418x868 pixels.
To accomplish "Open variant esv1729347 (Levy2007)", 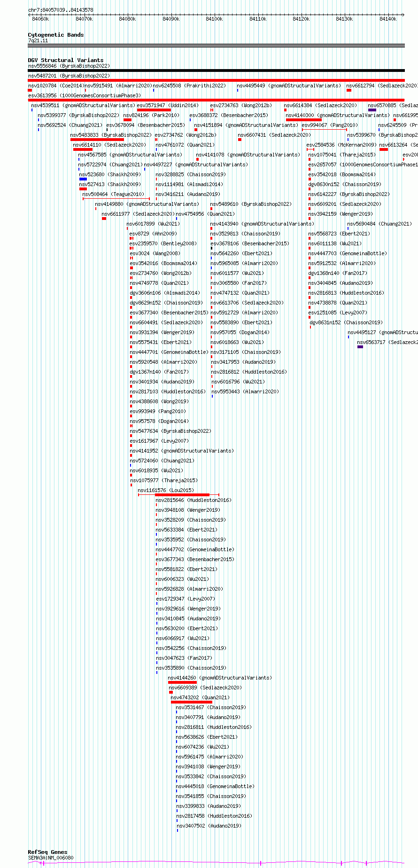I will tap(186, 599).
